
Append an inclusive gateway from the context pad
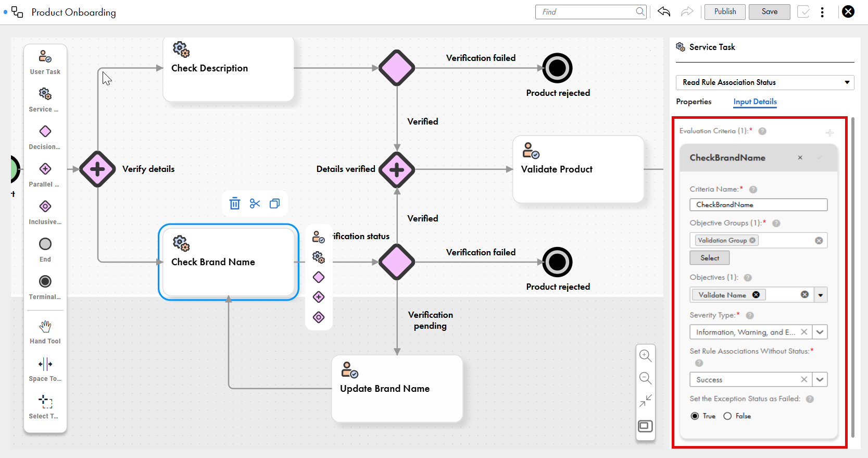click(x=319, y=317)
